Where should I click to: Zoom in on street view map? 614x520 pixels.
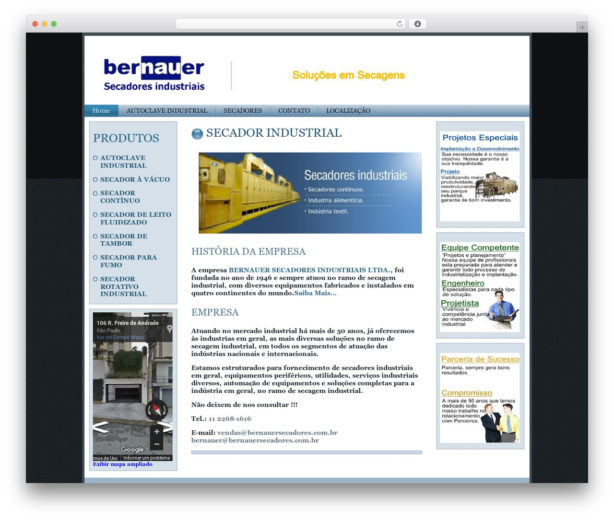pyautogui.click(x=156, y=432)
